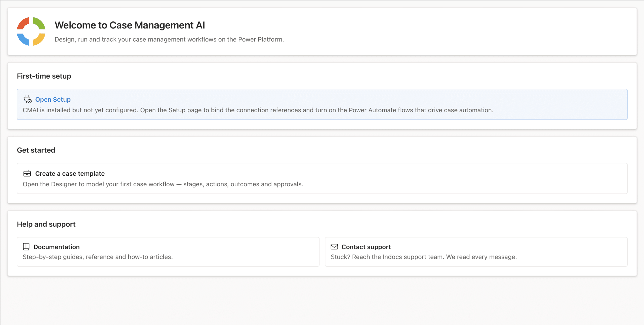The height and width of the screenshot is (325, 644).
Task: Click the CMAI not yet configured description
Action: (x=258, y=110)
